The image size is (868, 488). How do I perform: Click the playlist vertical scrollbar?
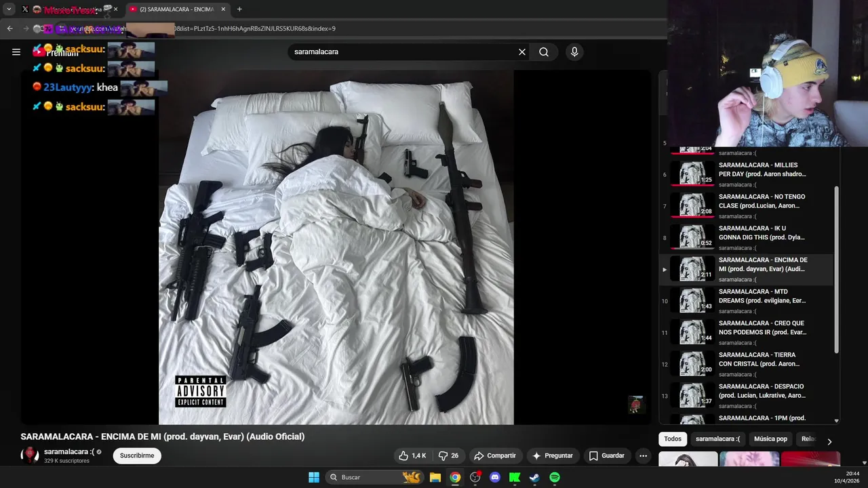click(836, 269)
